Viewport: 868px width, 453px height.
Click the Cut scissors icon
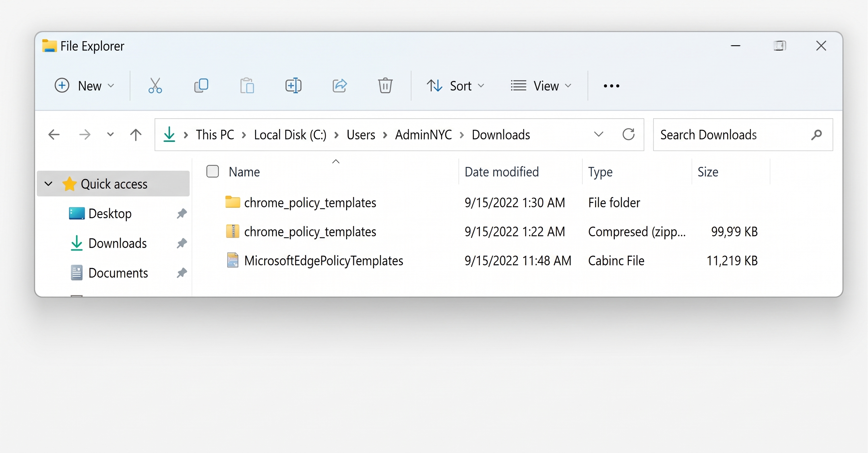[x=155, y=86]
